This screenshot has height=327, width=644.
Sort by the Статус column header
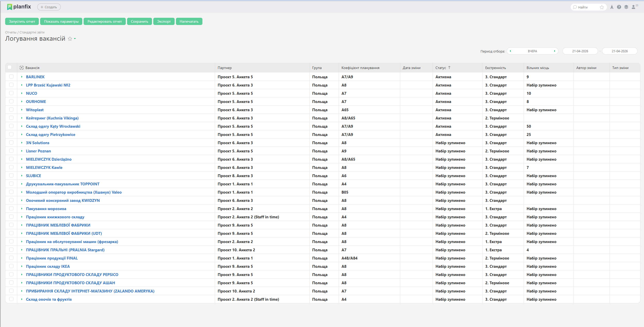441,68
